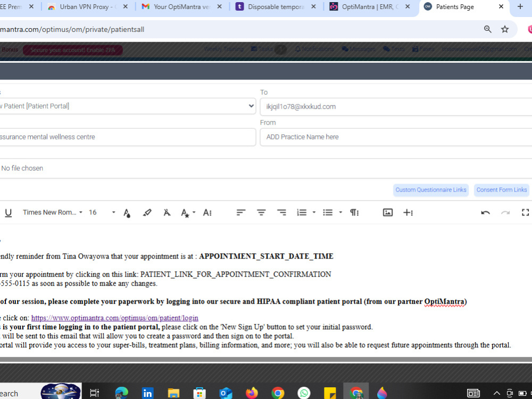Viewport: 532px width, 399px height.
Task: Open Task View on the taskbar
Action: point(94,393)
